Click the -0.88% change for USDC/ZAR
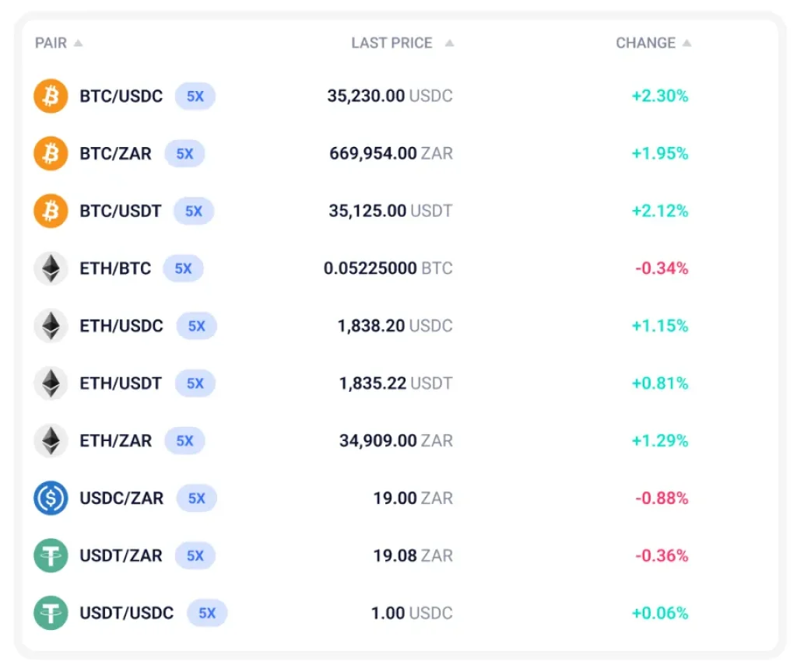The image size is (797, 672). coord(662,499)
